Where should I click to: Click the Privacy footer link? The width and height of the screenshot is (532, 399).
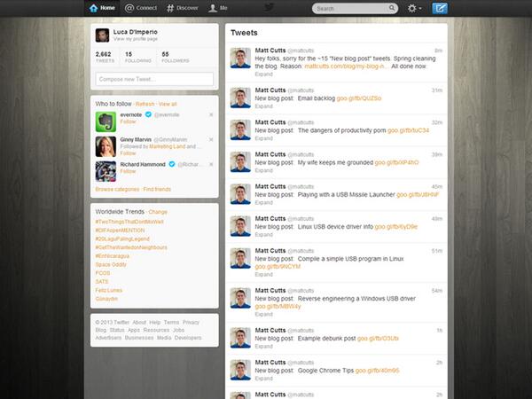tap(191, 322)
